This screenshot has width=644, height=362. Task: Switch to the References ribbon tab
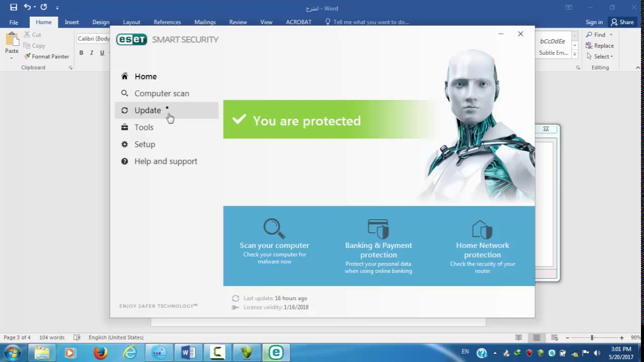(167, 22)
